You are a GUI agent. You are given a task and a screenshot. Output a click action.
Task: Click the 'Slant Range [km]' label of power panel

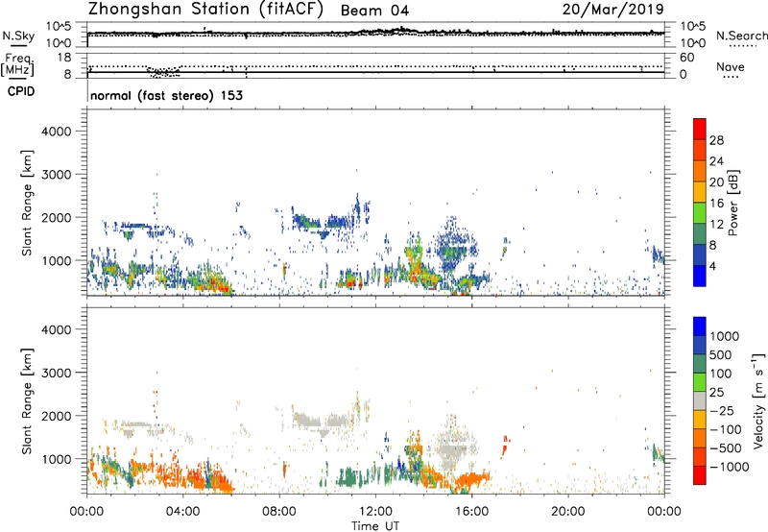click(27, 203)
